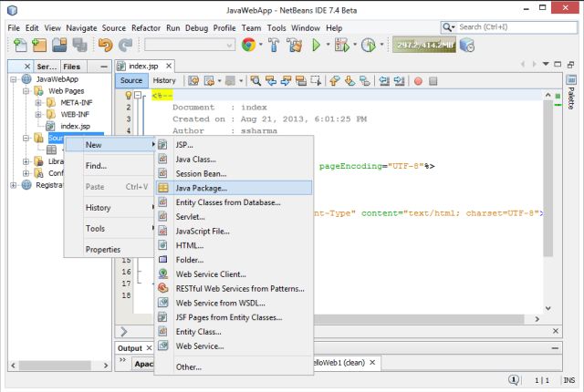This screenshot has height=392, width=584.
Task: Click the Debug Project icon
Action: (342, 45)
